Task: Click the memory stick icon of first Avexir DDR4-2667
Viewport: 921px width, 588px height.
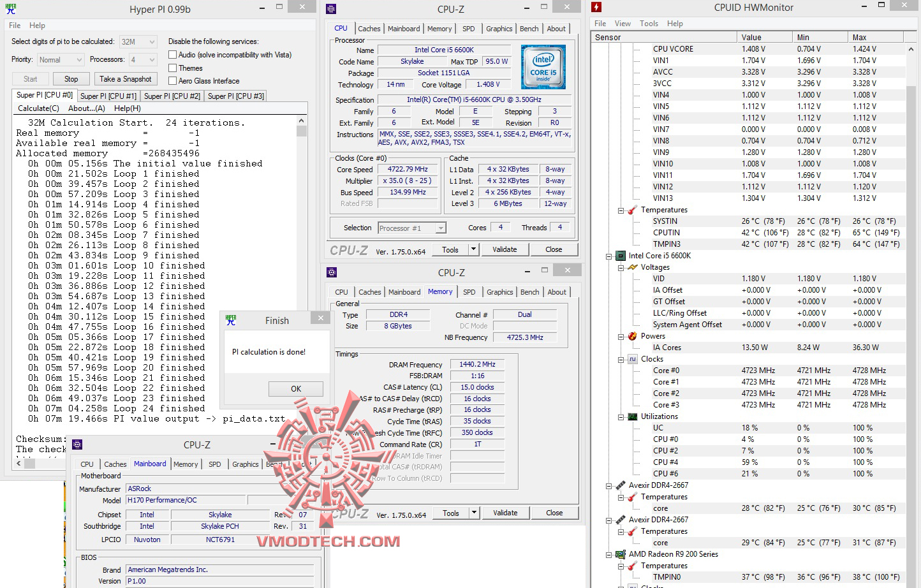Action: (x=620, y=485)
